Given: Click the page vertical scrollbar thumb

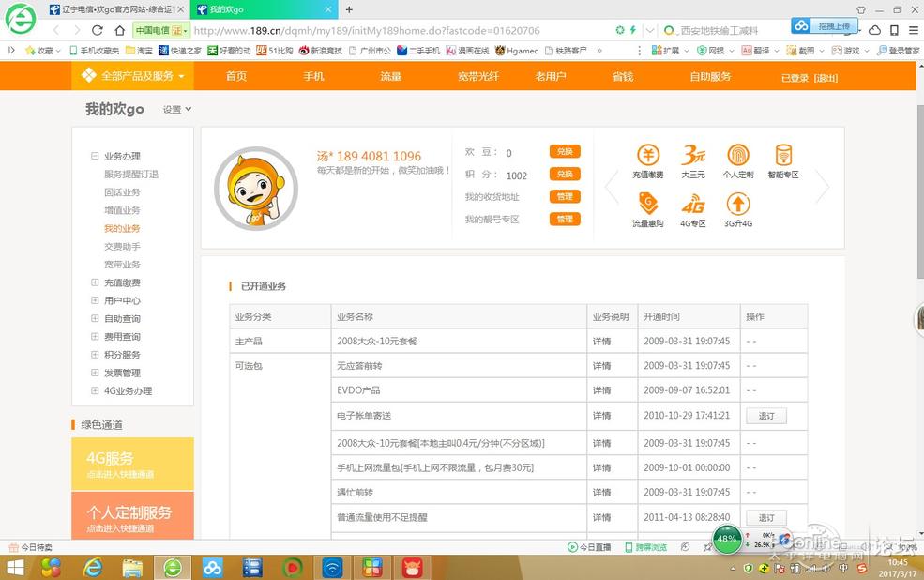Looking at the screenshot, I should click(x=920, y=191).
